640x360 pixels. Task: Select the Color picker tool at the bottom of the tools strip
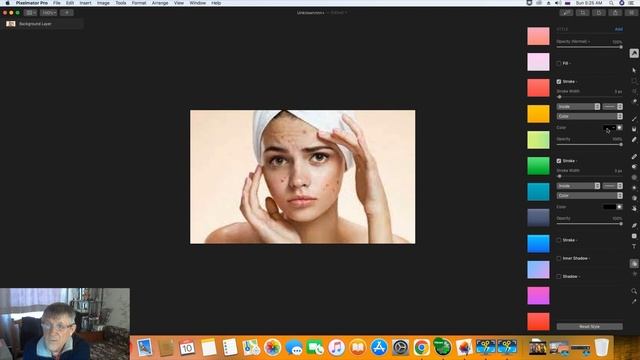pos(634,302)
